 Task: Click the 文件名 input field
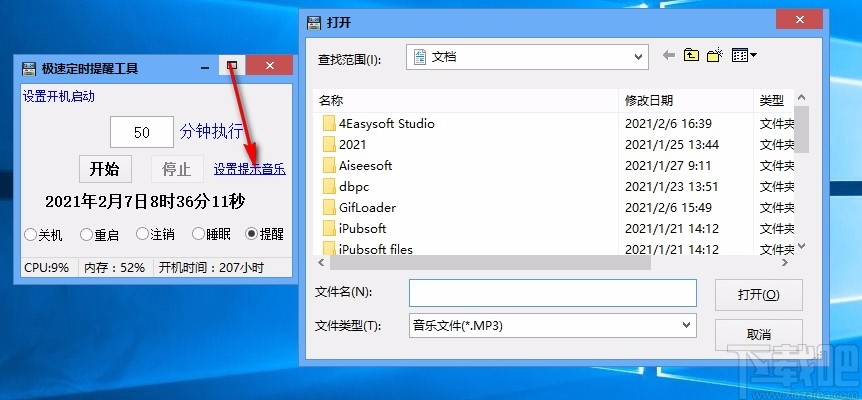[x=552, y=293]
